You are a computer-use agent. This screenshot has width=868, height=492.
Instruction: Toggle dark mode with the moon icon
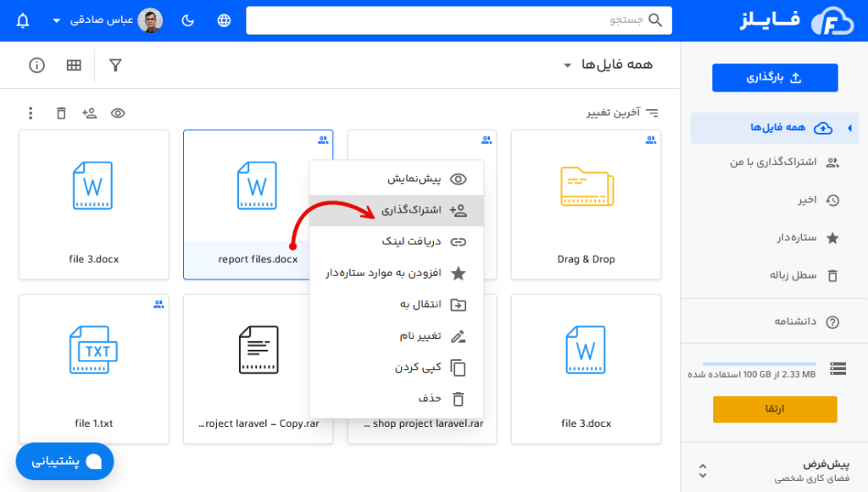point(187,19)
